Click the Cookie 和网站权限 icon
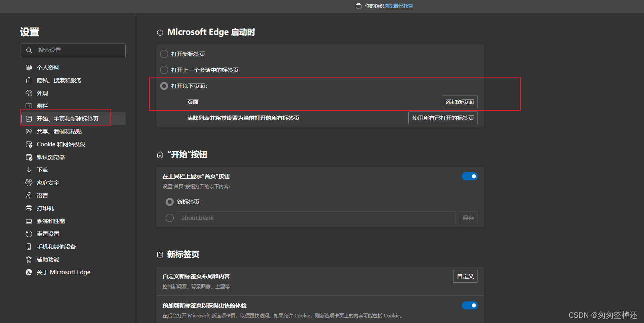The image size is (644, 323). (x=29, y=144)
